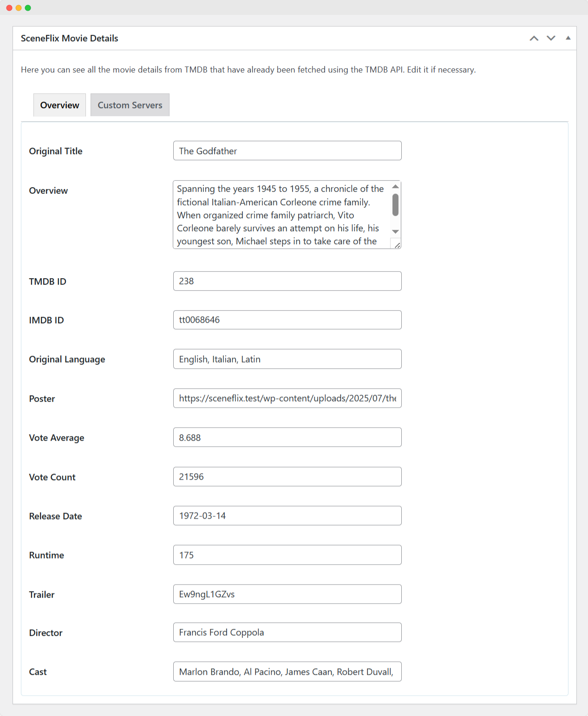588x716 pixels.
Task: Click the TMDB ID field showing 238
Action: point(287,281)
